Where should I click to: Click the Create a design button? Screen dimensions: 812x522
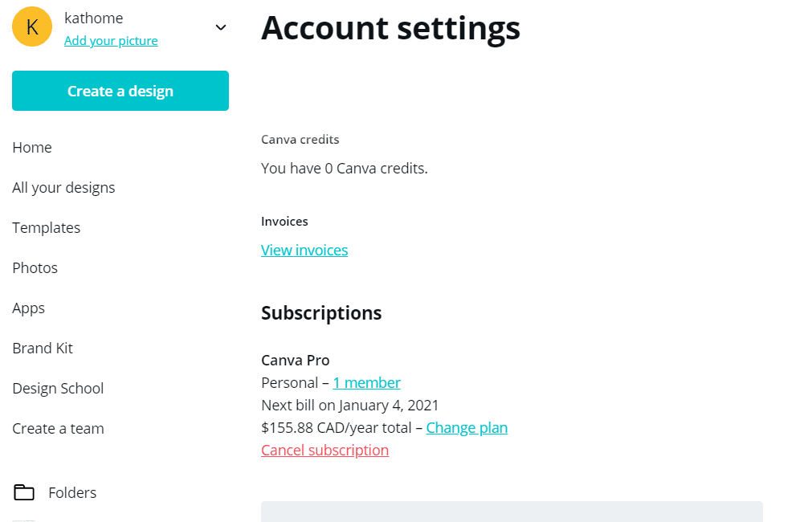coord(120,91)
